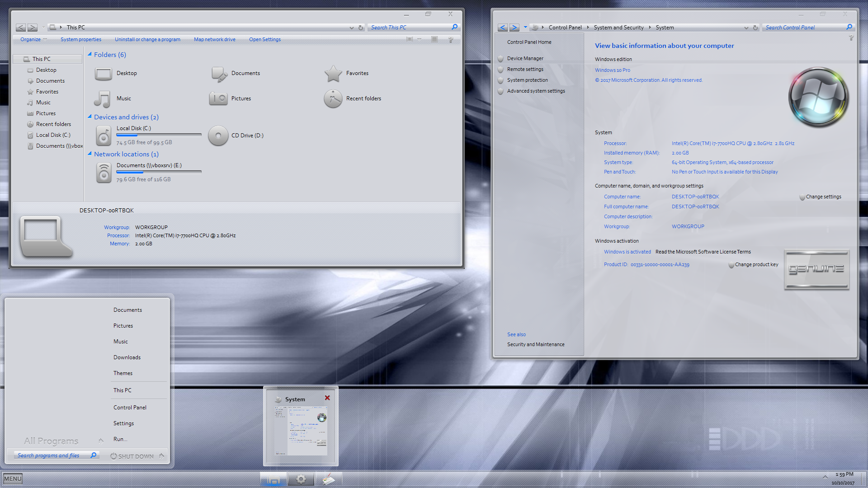This screenshot has width=868, height=488.
Task: Open the CD Drive (D:) icon
Action: pos(218,135)
